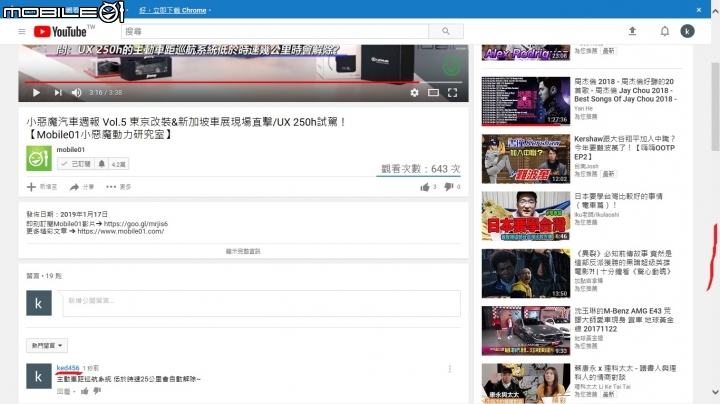Expand the full video description
This screenshot has width=720, height=404.
tap(243, 251)
